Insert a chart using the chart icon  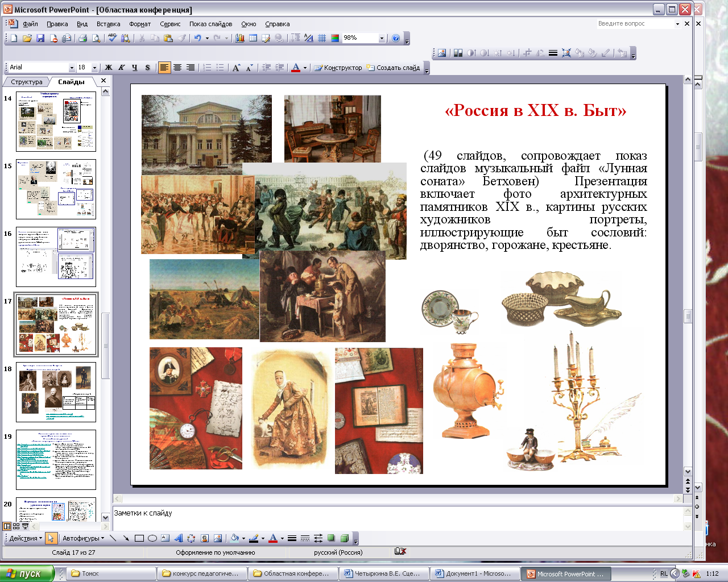click(239, 38)
